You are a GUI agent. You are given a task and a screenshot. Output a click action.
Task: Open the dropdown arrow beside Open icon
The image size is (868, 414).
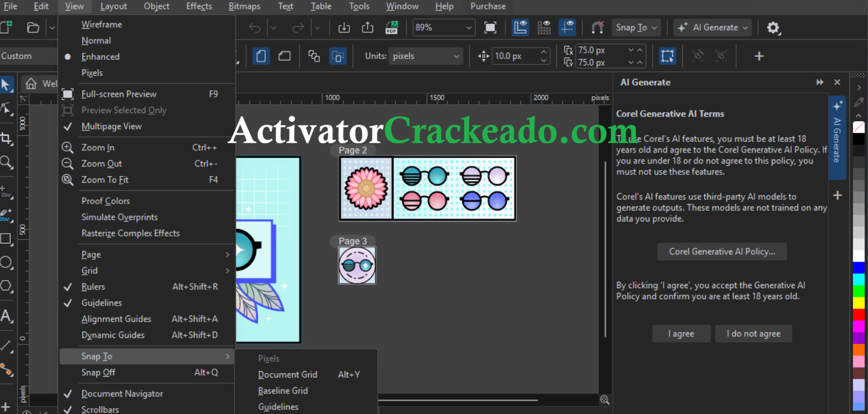point(52,27)
